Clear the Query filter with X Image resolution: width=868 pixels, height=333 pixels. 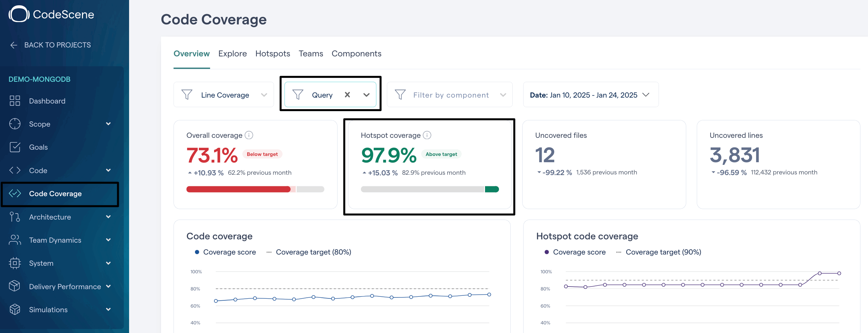pos(347,95)
